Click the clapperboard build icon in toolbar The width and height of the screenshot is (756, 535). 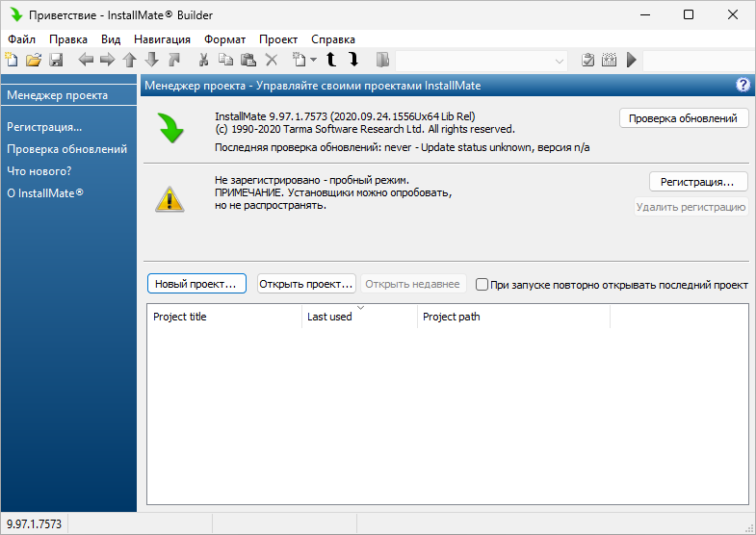point(610,60)
